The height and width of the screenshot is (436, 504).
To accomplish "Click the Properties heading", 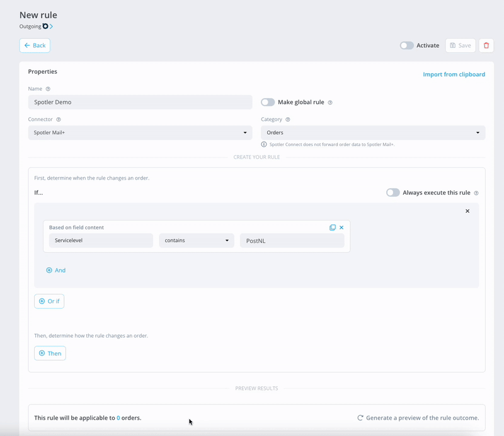I will click(x=42, y=71).
